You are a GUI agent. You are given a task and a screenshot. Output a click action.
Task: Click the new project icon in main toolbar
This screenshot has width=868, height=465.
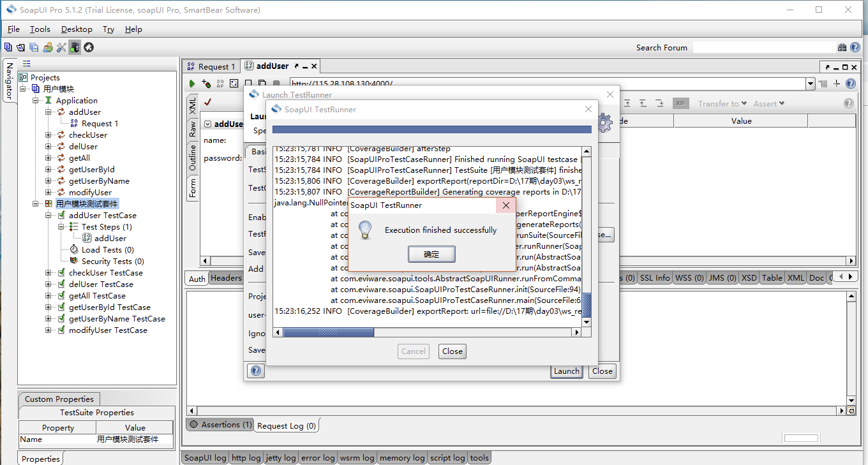click(x=8, y=47)
